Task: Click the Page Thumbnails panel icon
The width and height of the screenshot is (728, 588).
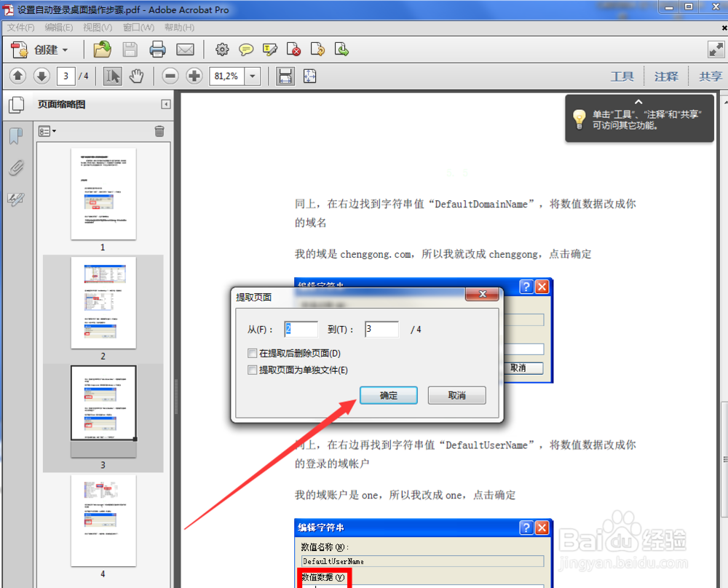Action: [16, 104]
